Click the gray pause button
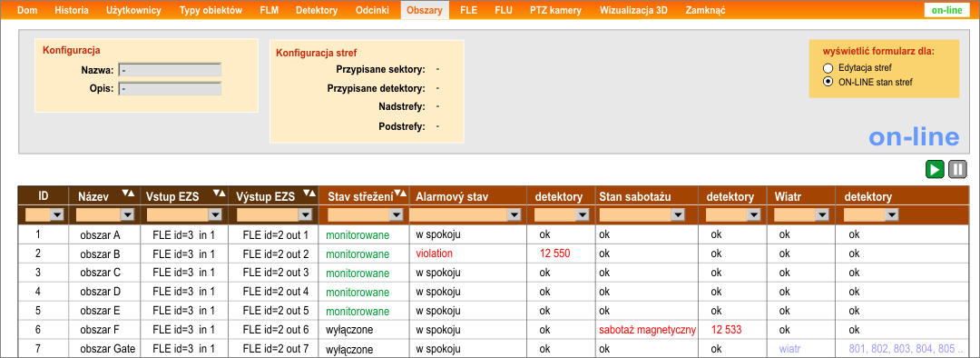 pyautogui.click(x=957, y=170)
